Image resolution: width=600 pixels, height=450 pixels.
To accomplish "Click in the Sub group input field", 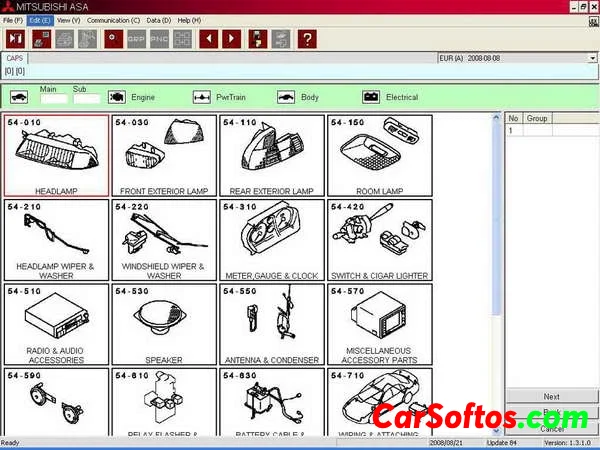I will 86,99.
